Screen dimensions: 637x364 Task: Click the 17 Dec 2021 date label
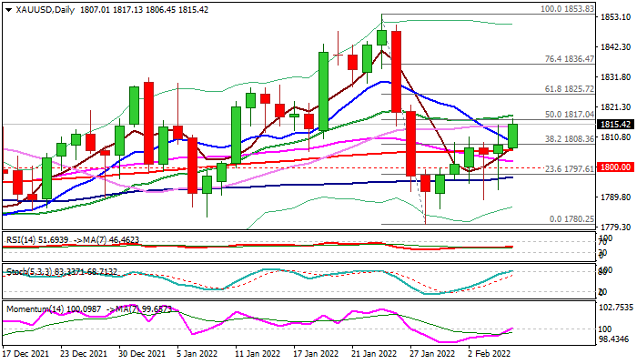click(28, 354)
